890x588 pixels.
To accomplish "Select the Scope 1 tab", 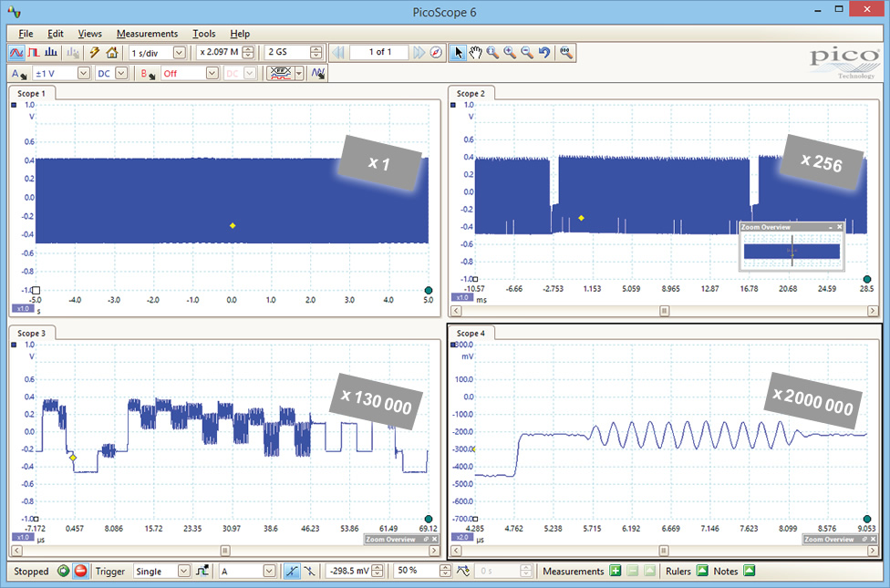I will (31, 93).
